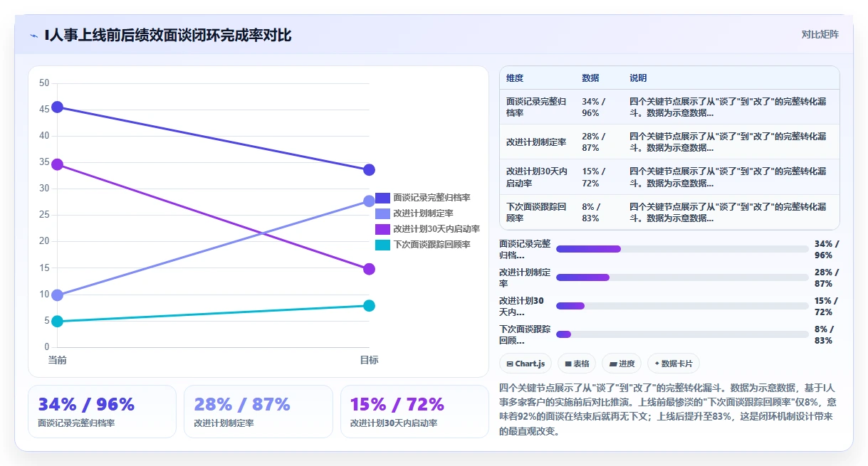Click the light blue data point at 目标
This screenshot has height=466, width=868.
(x=369, y=201)
